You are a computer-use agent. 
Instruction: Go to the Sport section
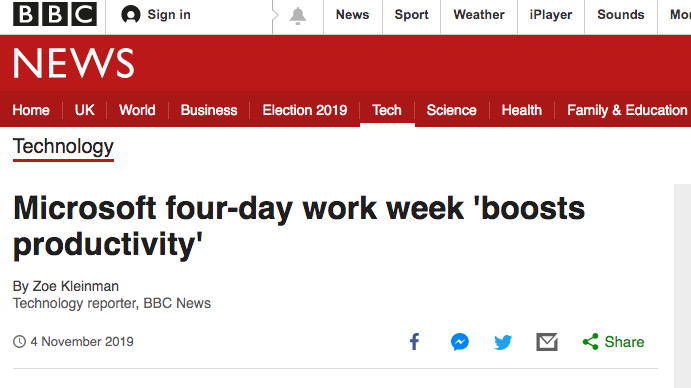[411, 15]
